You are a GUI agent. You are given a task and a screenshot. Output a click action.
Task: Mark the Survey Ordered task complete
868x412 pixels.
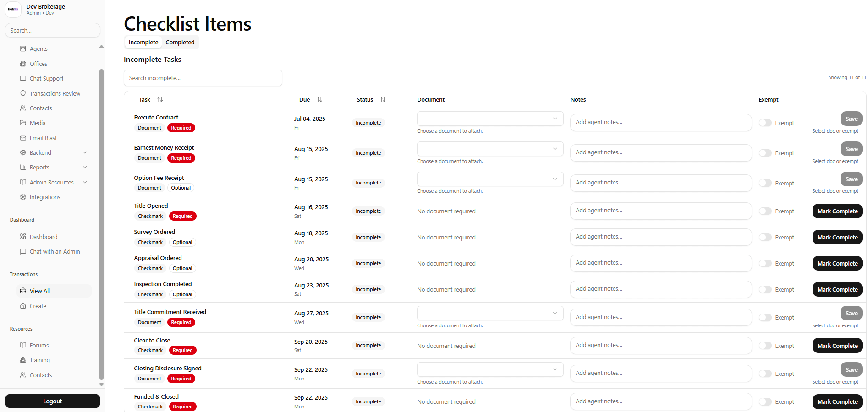(837, 237)
